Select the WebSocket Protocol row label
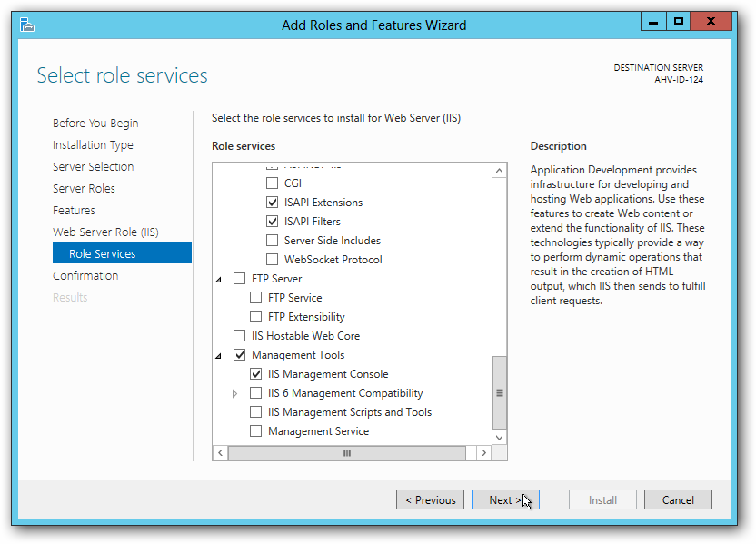Viewport: 756px width, 544px height. (x=333, y=259)
